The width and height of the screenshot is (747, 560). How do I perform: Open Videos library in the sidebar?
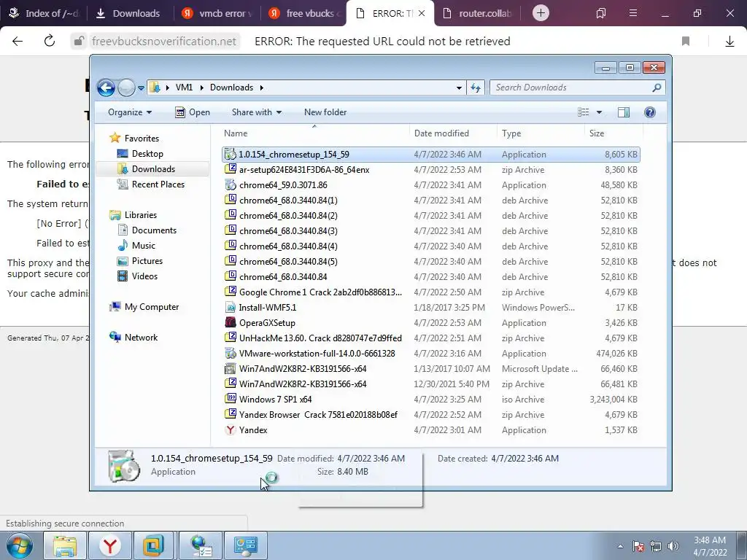144,276
